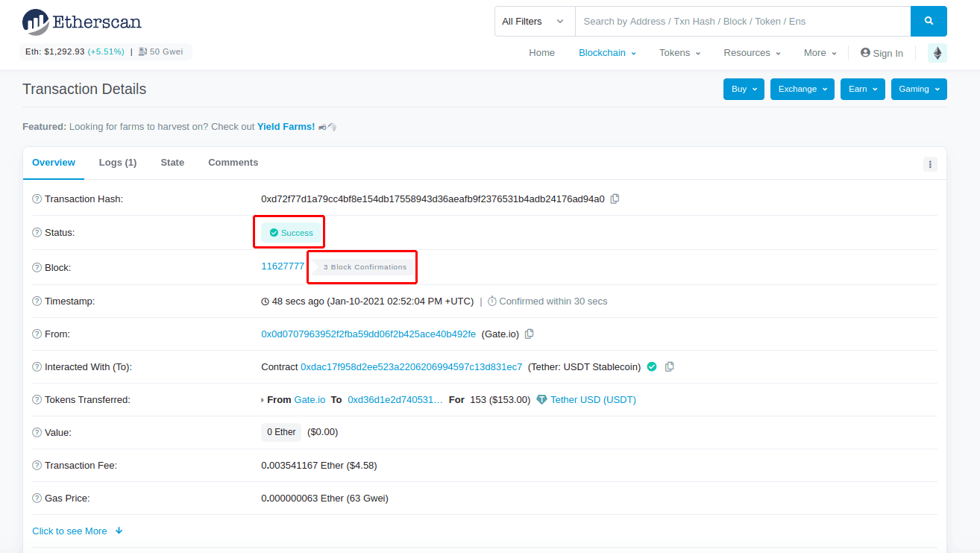Open the Earn dropdown button

click(x=863, y=89)
